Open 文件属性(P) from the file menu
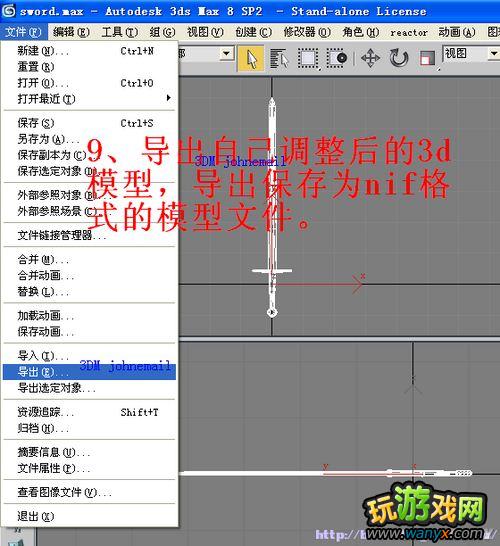 click(89, 468)
